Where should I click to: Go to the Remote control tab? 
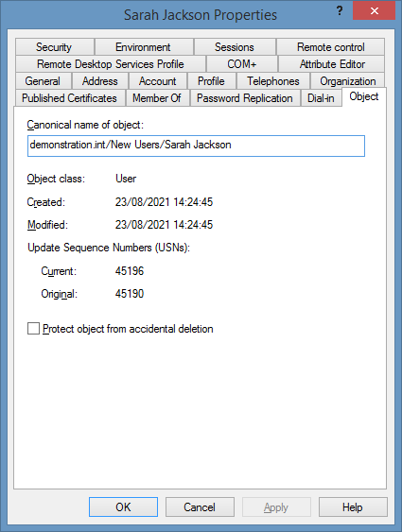point(330,47)
